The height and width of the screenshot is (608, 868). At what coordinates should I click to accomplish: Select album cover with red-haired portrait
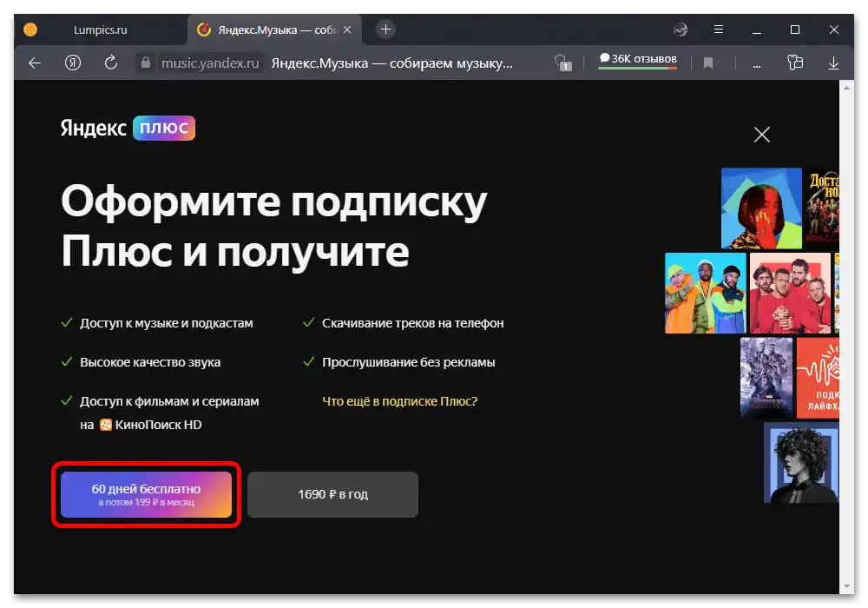tap(761, 208)
